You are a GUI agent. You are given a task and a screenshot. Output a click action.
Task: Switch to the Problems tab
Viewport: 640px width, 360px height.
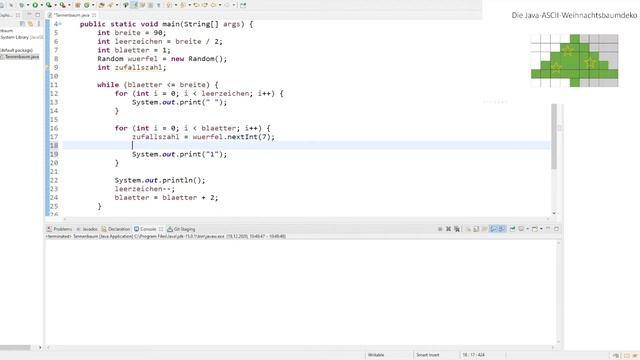pos(60,229)
